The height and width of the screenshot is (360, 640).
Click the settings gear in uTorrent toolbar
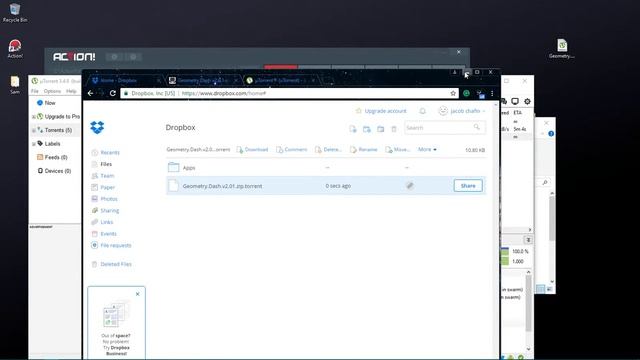click(527, 101)
